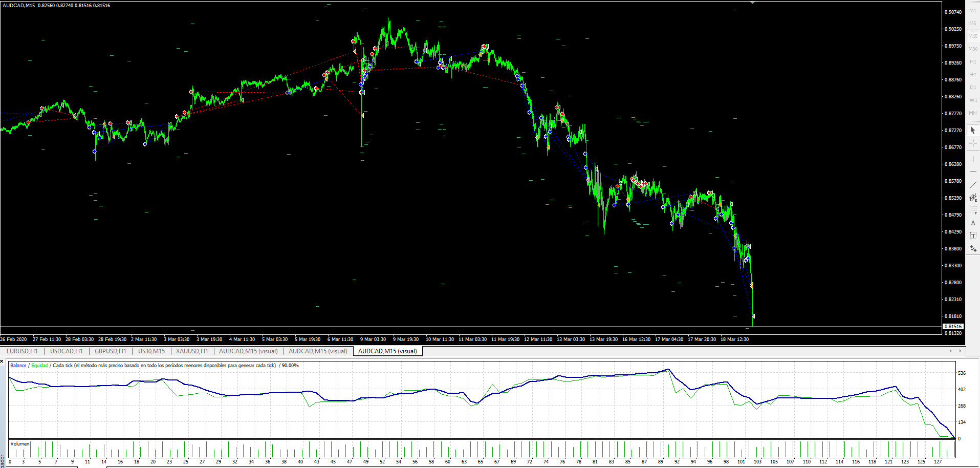
Task: Enable the D1 timeframe button
Action: pos(973,88)
